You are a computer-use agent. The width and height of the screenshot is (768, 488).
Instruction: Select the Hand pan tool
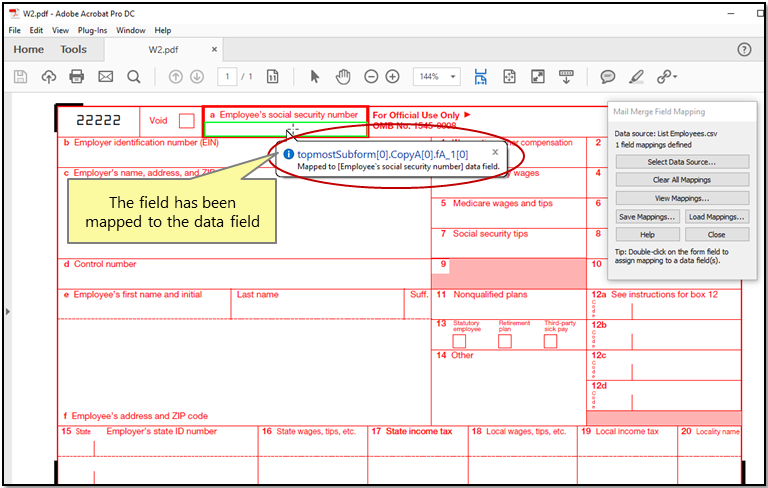(343, 77)
